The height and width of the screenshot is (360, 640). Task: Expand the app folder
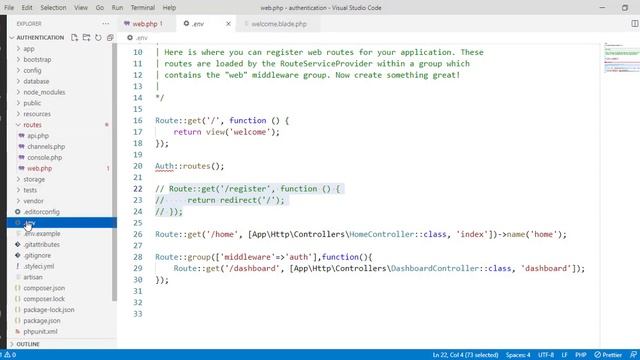[18, 49]
